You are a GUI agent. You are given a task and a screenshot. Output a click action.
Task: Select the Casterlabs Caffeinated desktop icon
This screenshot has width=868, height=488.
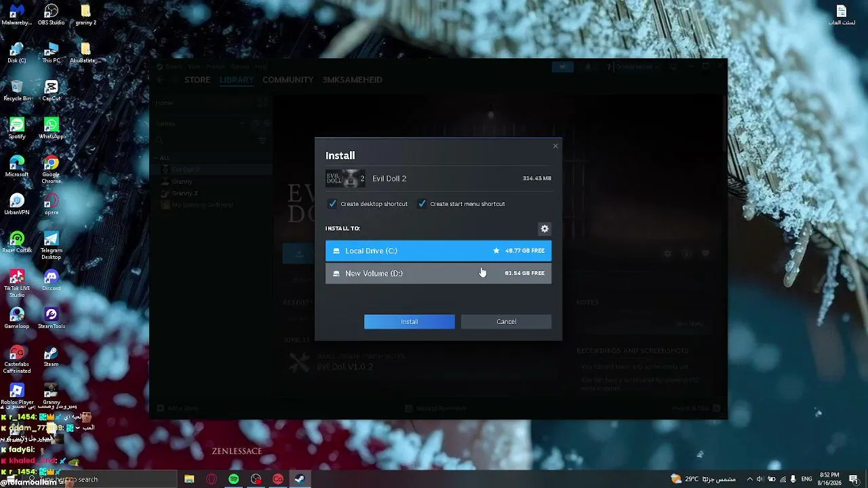pyautogui.click(x=17, y=359)
